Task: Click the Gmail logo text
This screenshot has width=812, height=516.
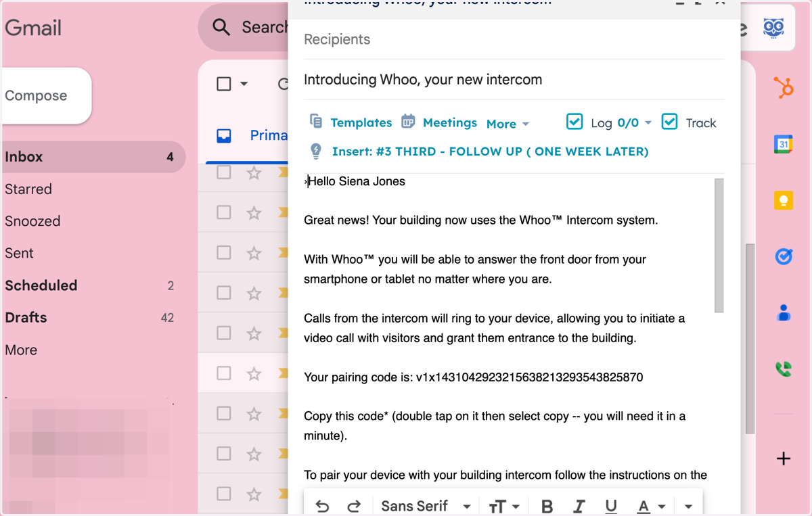Action: coord(33,28)
